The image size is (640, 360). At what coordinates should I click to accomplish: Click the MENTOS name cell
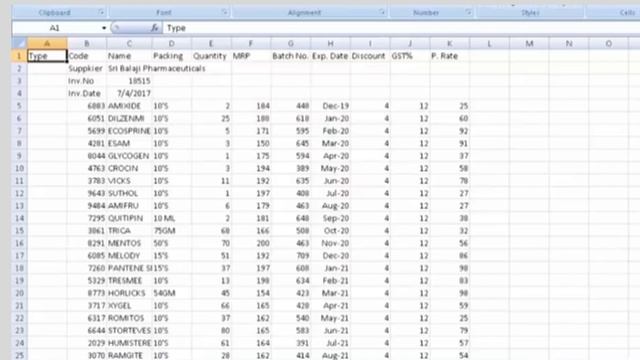coord(129,243)
